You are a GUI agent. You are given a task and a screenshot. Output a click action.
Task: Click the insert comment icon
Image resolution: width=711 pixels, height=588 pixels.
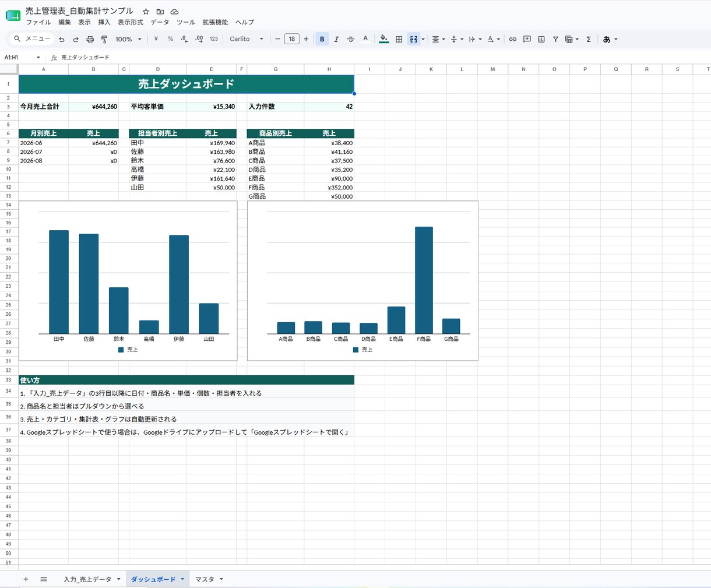tap(527, 39)
